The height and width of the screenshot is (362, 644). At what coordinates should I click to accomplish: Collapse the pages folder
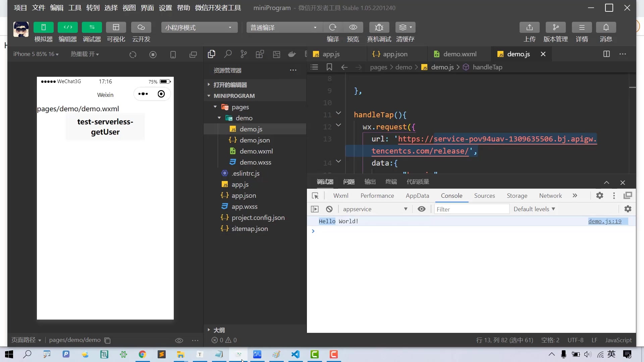click(255, 107)
